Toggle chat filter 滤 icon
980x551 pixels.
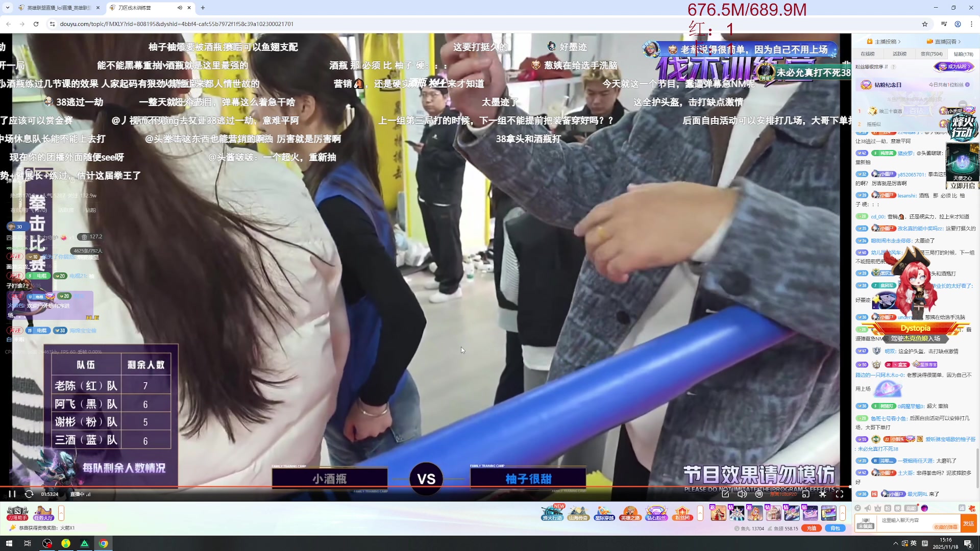coord(962,508)
